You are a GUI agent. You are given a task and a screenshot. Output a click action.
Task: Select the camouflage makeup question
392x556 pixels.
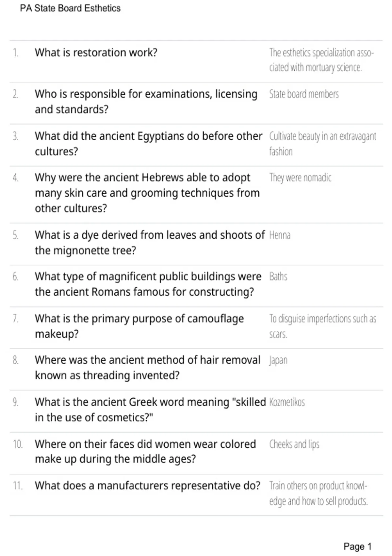tap(139, 326)
